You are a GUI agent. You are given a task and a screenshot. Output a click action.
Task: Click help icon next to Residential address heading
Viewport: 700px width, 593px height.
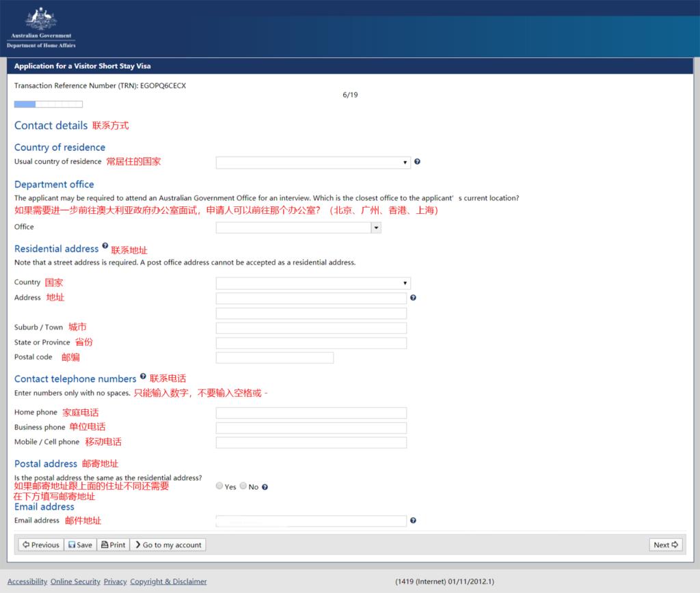point(105,246)
